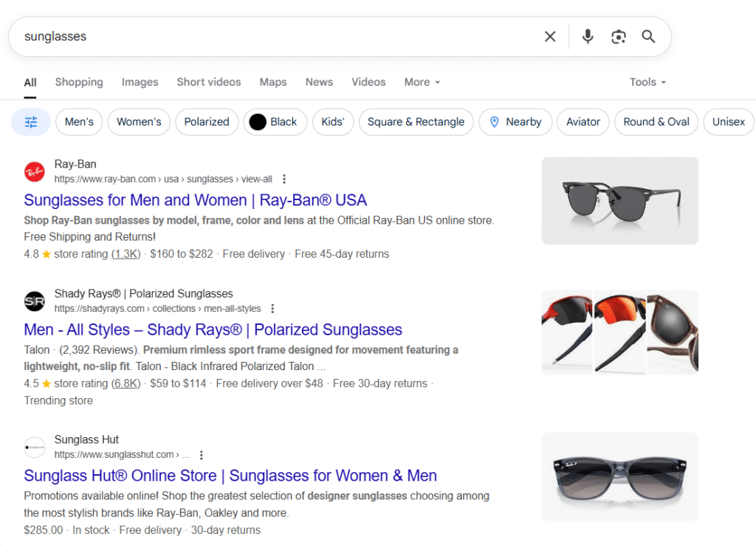756x551 pixels.
Task: Click the "$59 to $114" price text
Action: [178, 383]
